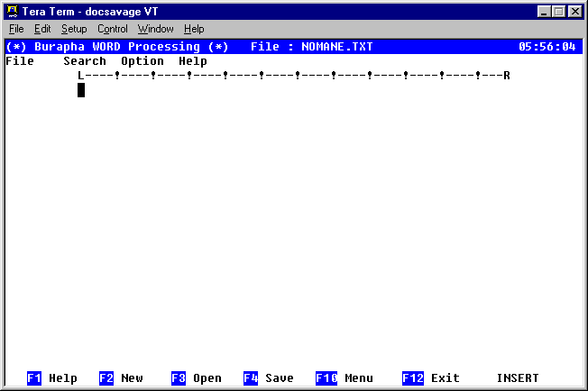The height and width of the screenshot is (391, 588).
Task: Maximize the Tera Term window
Action: 559,12
